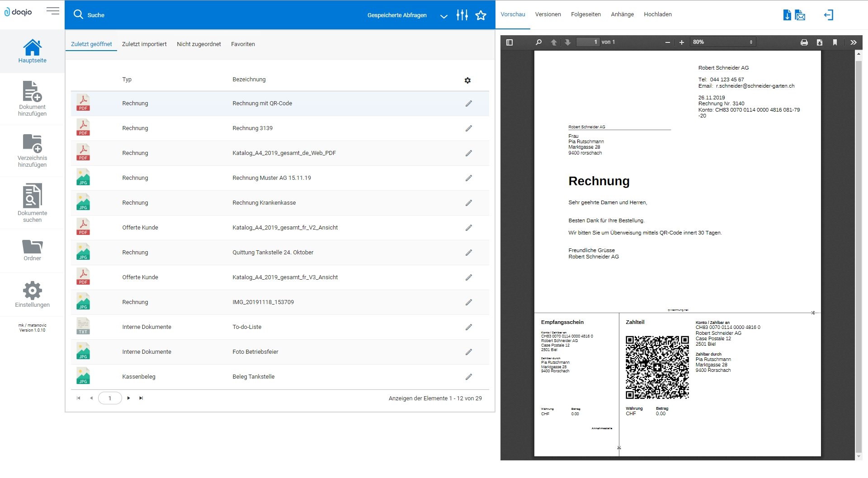Open 'Katalog_A4_2019_gesamt_fr_V2_Ansicht' row
Image resolution: width=868 pixels, height=478 pixels.
pyautogui.click(x=280, y=228)
